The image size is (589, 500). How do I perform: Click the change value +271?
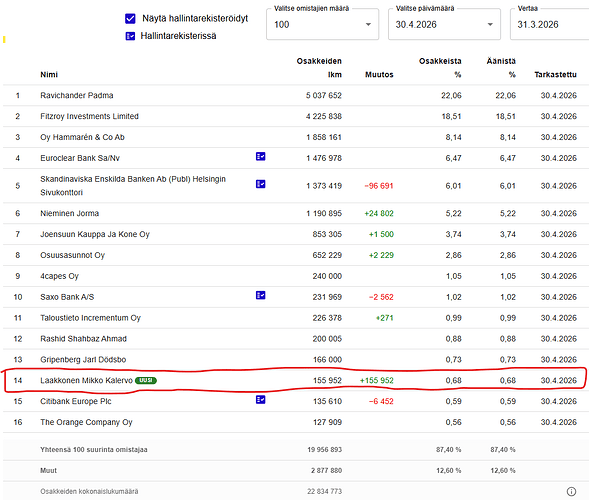384,318
